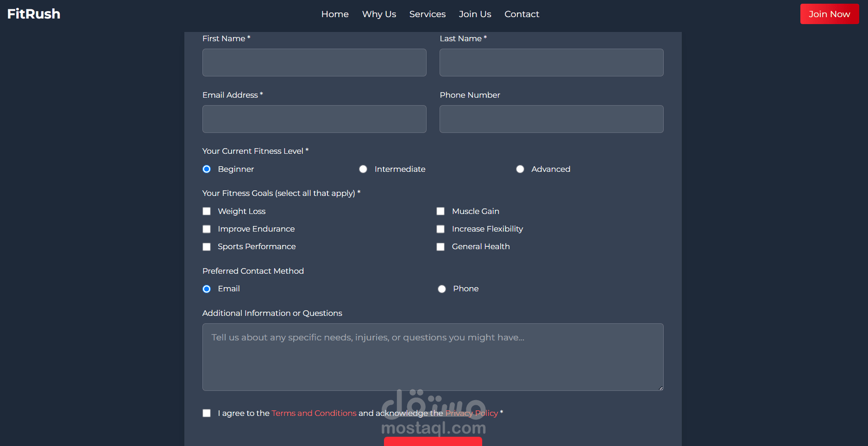Open the Privacy Policy link

pos(472,413)
